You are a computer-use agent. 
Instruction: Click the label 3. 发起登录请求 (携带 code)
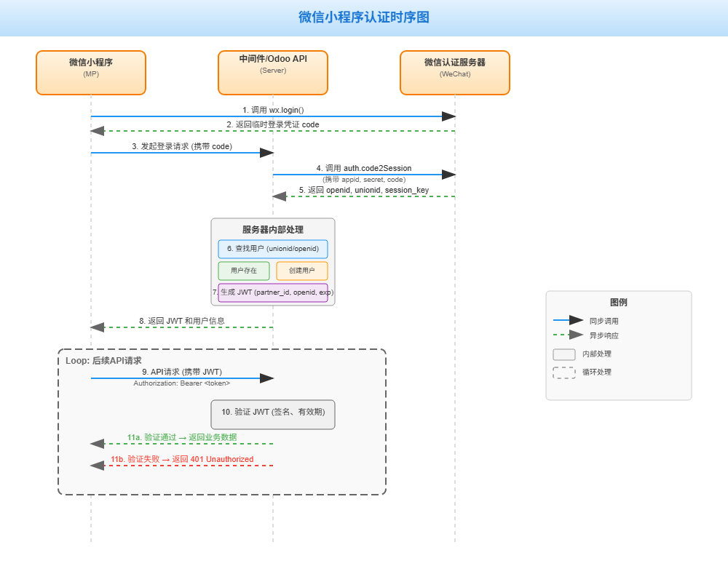click(182, 146)
